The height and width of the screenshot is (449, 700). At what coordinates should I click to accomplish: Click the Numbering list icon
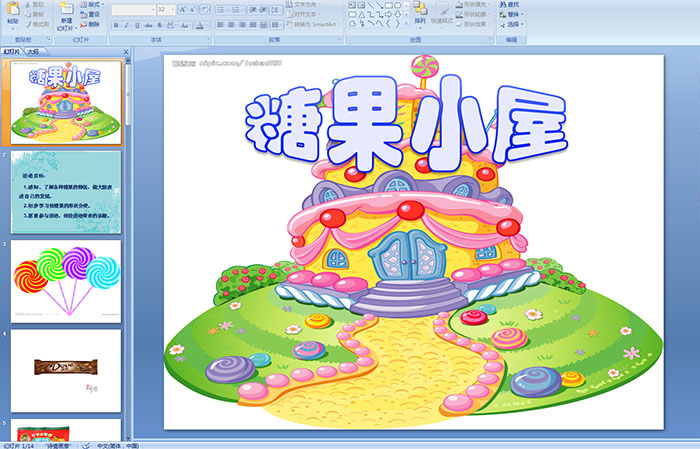point(237,9)
